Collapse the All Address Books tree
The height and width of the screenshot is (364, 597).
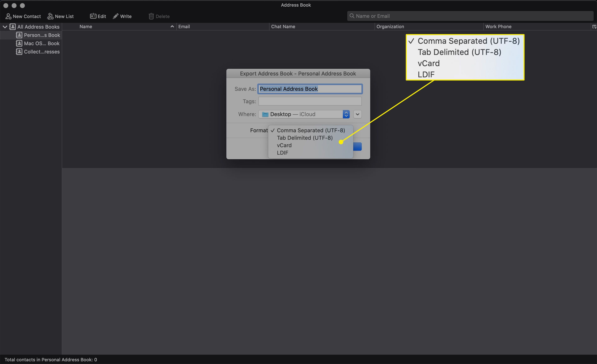(5, 27)
